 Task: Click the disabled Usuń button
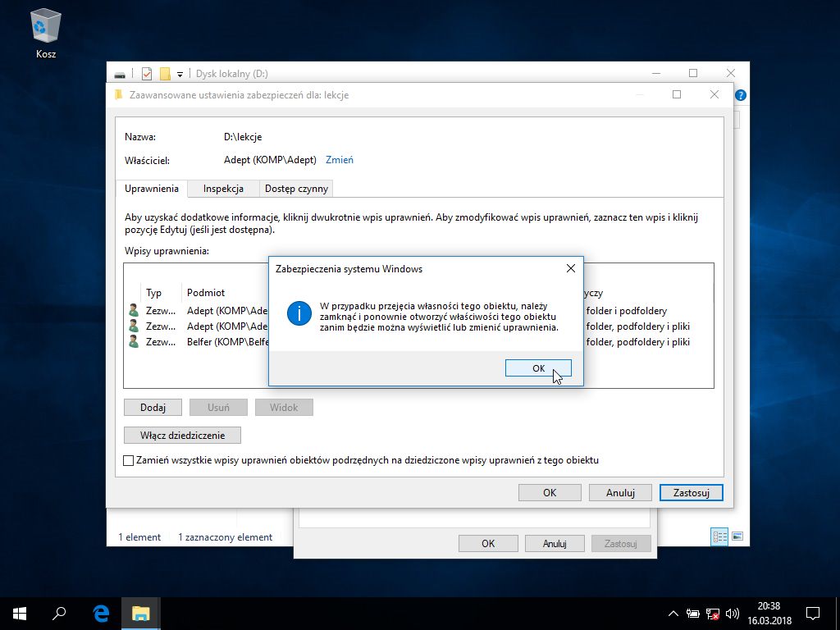[218, 407]
